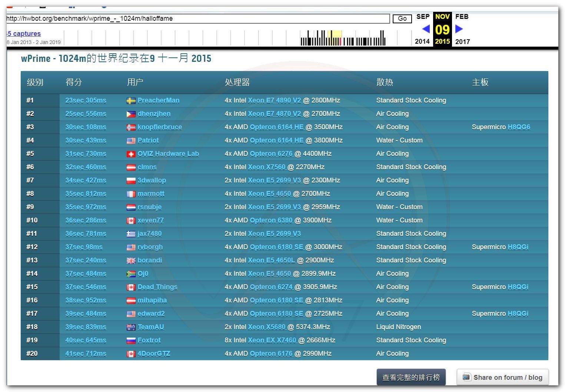Click the Greek flag beside jax7480
The width and height of the screenshot is (565, 392).
pos(131,234)
